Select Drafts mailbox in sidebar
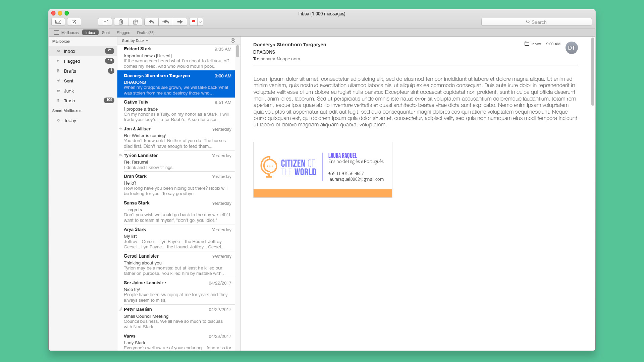The width and height of the screenshot is (644, 362). 83,71
